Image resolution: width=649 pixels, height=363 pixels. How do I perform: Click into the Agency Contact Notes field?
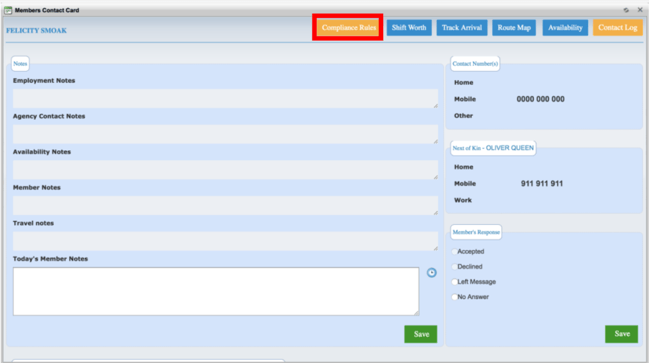pos(225,134)
